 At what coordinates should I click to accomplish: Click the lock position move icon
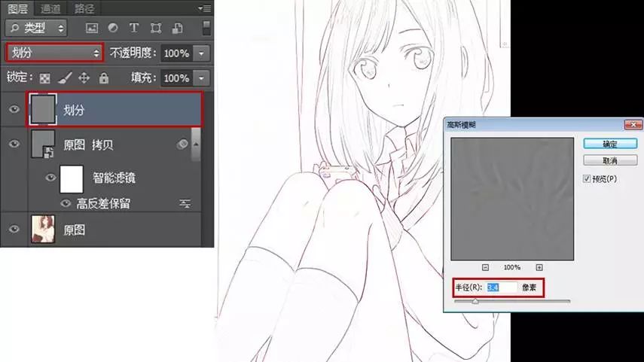[84, 78]
